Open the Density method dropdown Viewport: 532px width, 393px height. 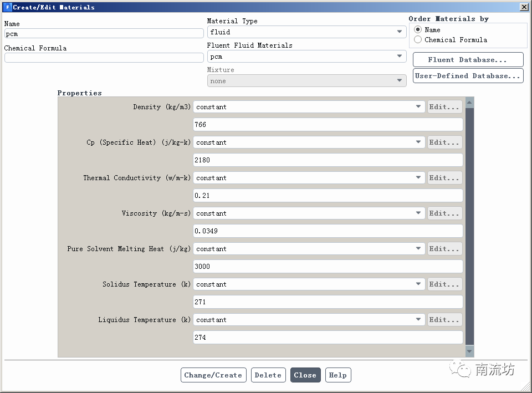point(309,107)
